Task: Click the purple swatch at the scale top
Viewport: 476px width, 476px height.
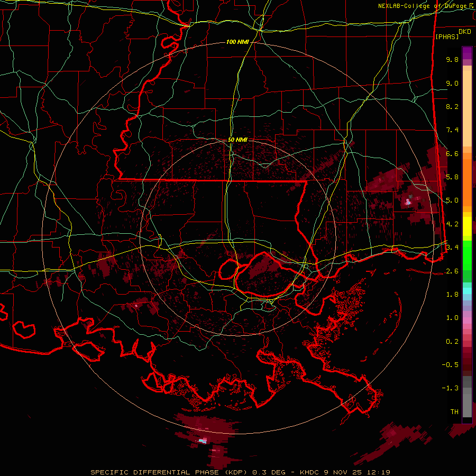Action: point(467,53)
